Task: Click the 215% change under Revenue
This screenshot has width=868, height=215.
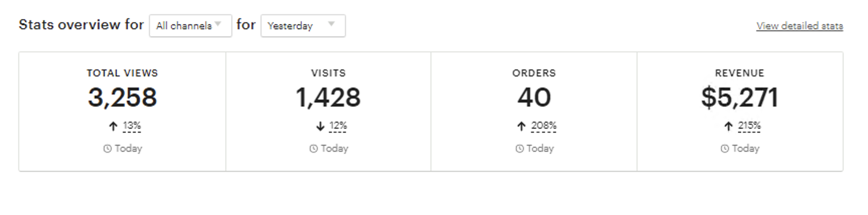Action: click(749, 126)
